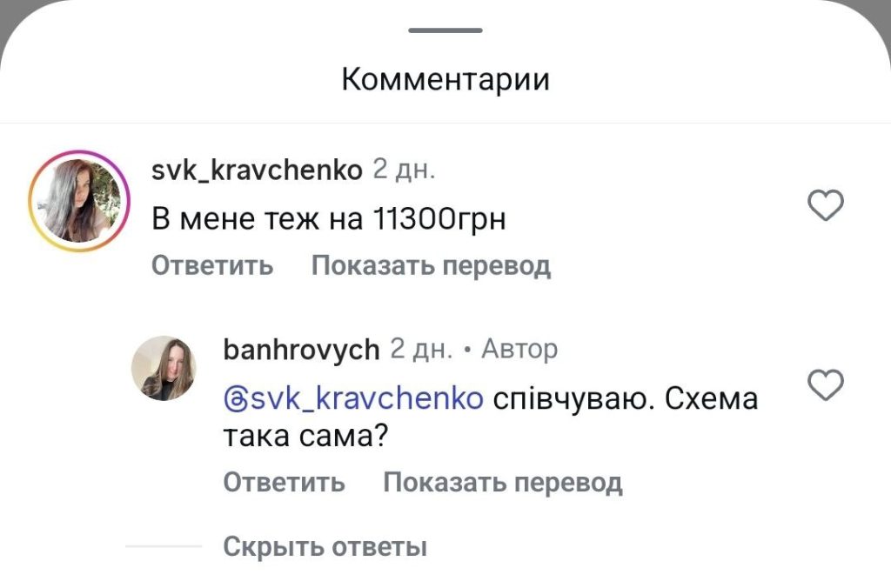Open the svk_kravchenko username above the first comment
Image resolution: width=891 pixels, height=588 pixels.
click(x=257, y=170)
